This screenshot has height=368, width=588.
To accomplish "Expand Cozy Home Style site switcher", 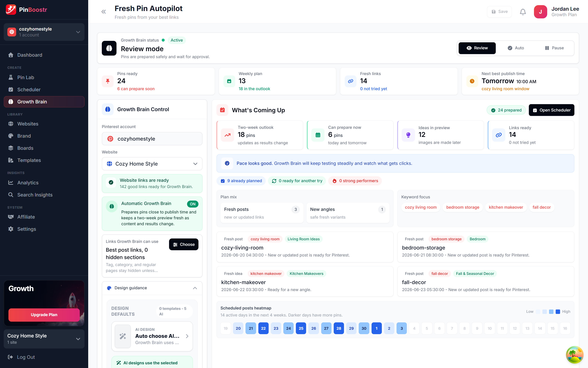I will coord(44,339).
